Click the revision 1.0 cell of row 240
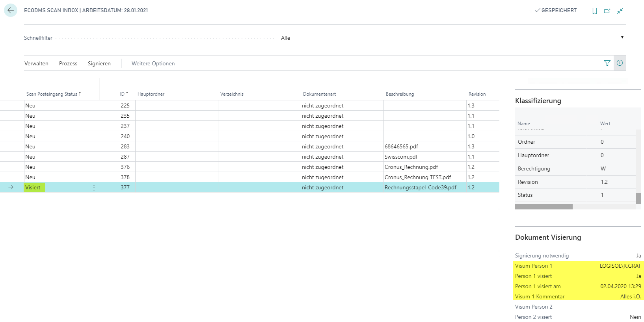 point(483,136)
